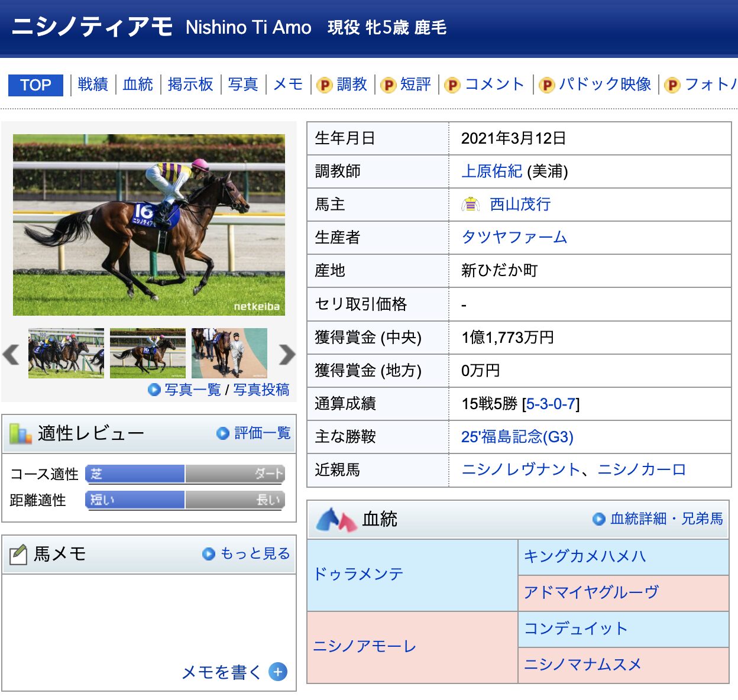This screenshot has width=738, height=700.
Task: Open trainer 上原佑紀 link
Action: pyautogui.click(x=491, y=171)
